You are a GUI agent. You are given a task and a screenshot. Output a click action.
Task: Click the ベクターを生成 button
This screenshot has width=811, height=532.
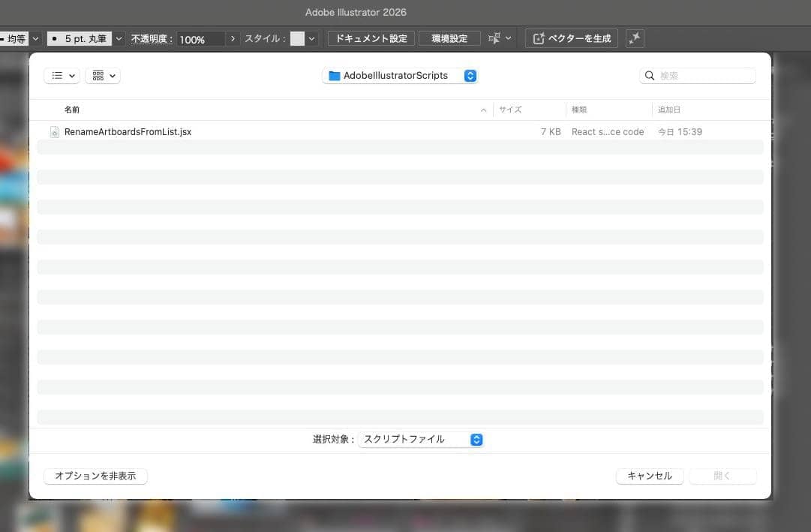pyautogui.click(x=572, y=38)
